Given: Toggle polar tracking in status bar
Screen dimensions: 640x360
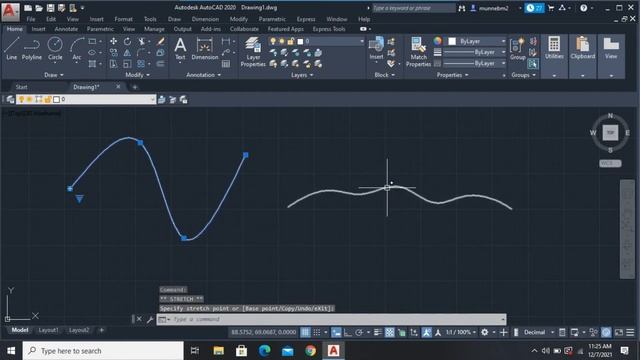Looking at the screenshot, I should (x=359, y=332).
